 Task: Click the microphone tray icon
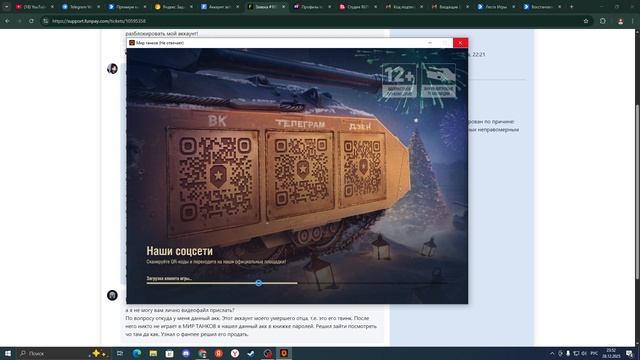click(x=568, y=353)
